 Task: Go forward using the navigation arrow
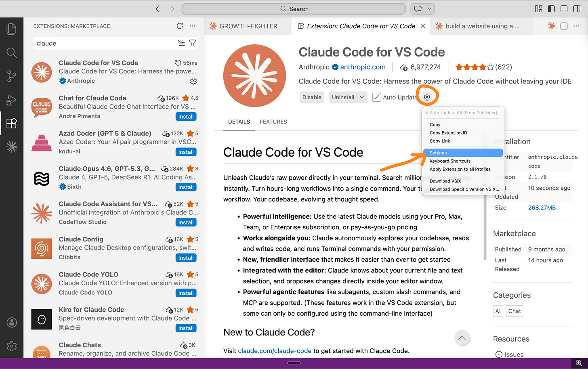point(171,9)
